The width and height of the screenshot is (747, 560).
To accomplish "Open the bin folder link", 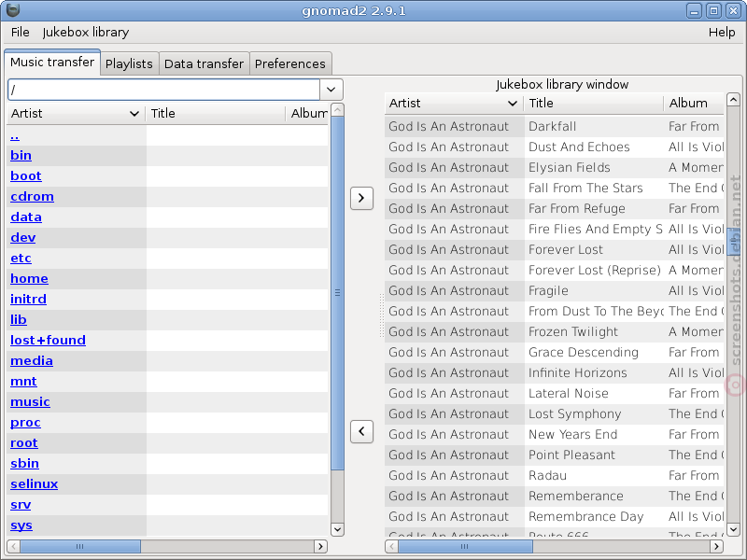I will coord(21,155).
